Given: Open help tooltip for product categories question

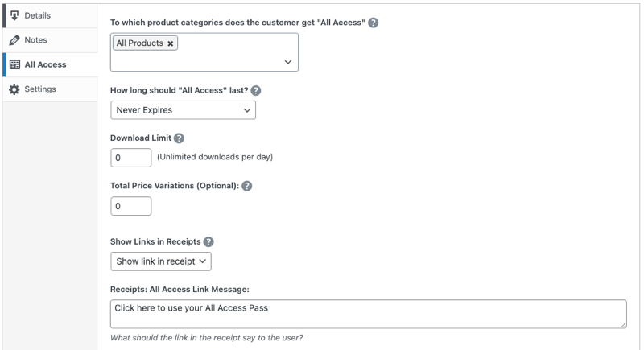Looking at the screenshot, I should click(x=374, y=23).
